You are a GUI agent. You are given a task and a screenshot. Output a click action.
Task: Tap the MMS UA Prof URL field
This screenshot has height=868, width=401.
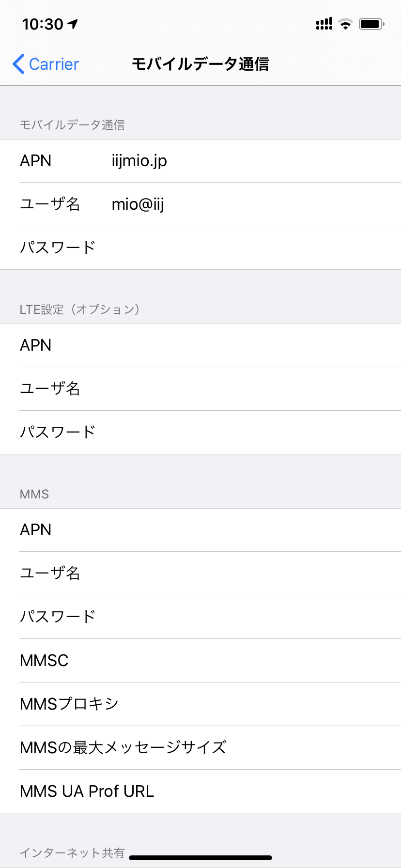click(266, 791)
